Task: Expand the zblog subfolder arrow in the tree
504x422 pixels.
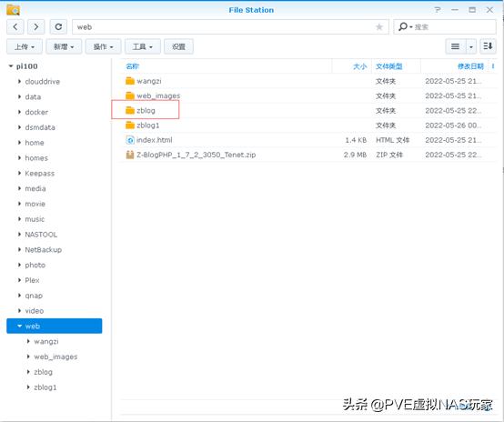Action: 28,372
